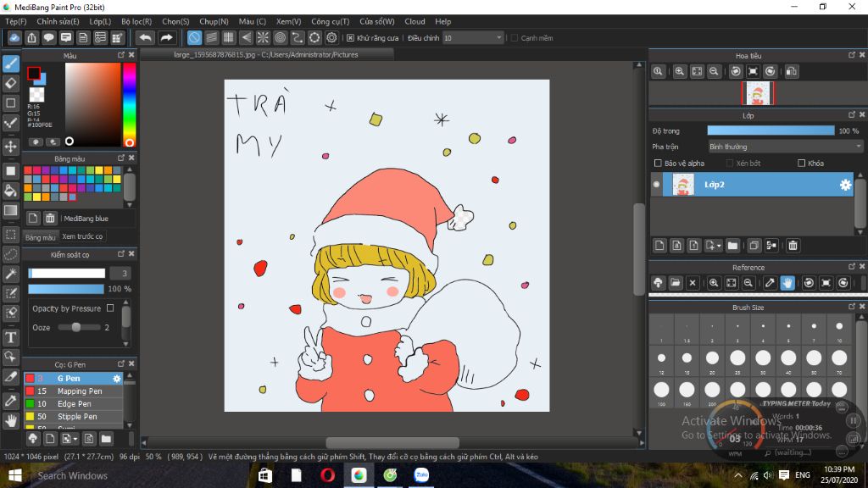Open file in Reference panel
This screenshot has height=488, width=868.
pos(676,283)
